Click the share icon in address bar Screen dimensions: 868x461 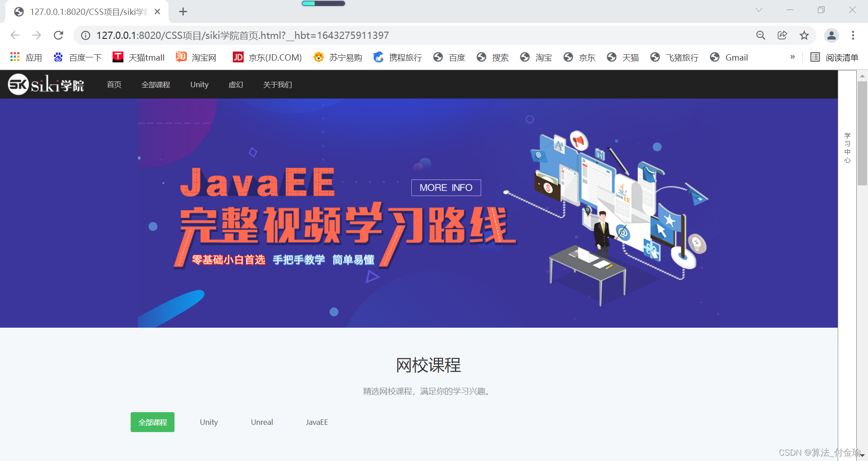click(x=783, y=35)
